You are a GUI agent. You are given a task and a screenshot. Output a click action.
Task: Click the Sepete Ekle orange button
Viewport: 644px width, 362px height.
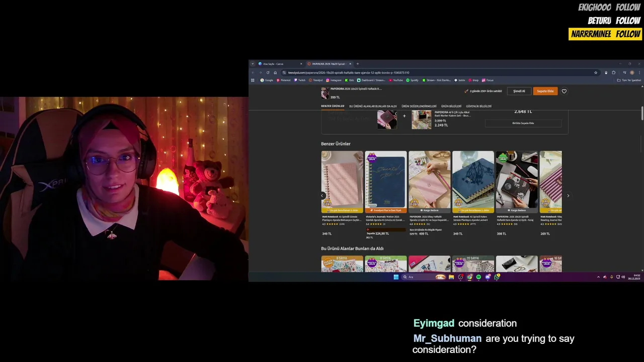point(545,91)
